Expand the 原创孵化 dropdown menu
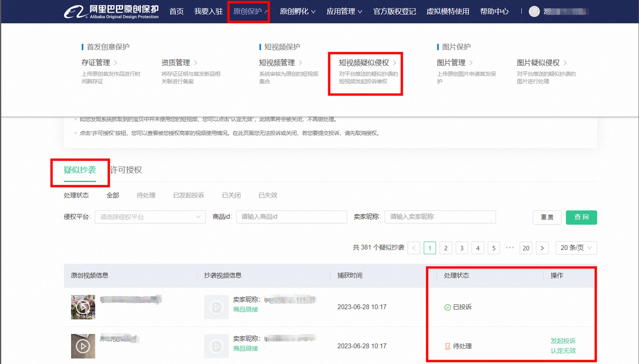The height and width of the screenshot is (364, 639). pyautogui.click(x=298, y=12)
